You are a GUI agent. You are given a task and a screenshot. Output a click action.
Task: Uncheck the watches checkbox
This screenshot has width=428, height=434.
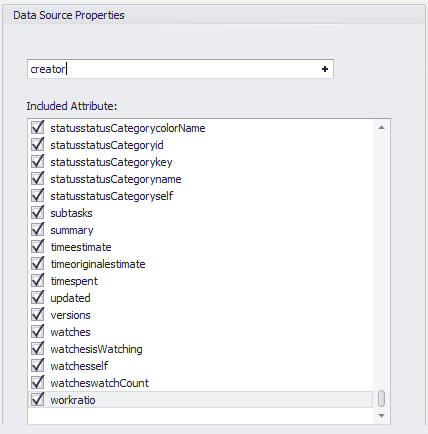[x=37, y=331]
